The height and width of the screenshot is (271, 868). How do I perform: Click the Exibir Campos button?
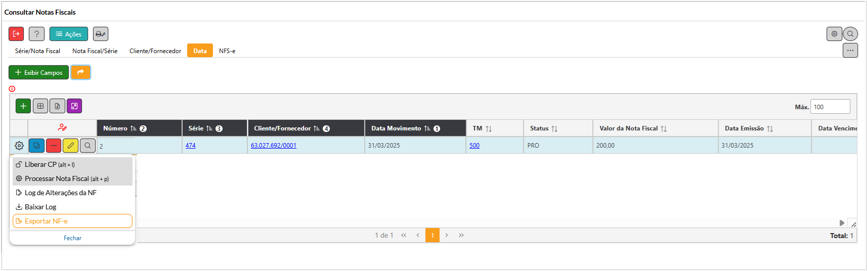39,73
